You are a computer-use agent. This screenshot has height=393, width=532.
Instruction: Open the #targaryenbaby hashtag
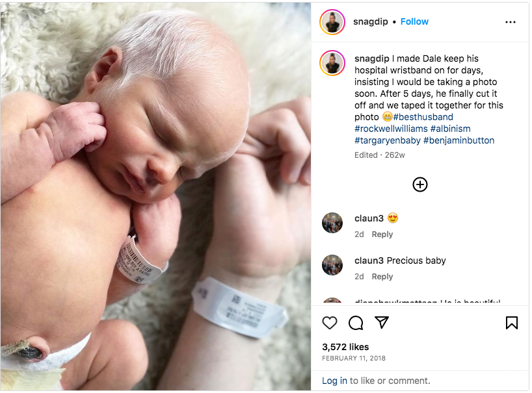tap(388, 140)
